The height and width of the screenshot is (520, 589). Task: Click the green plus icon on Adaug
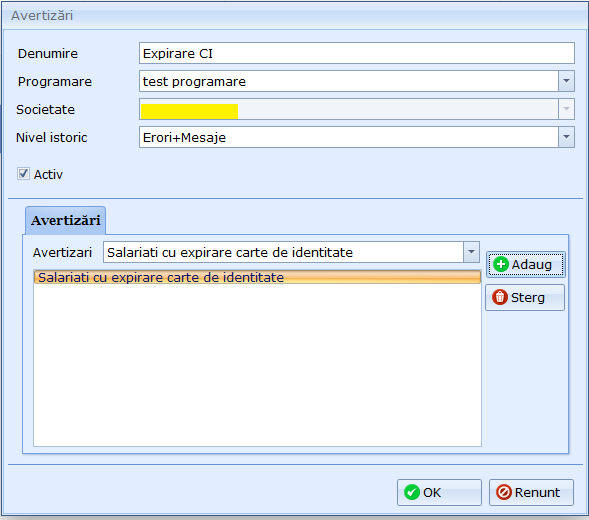501,265
